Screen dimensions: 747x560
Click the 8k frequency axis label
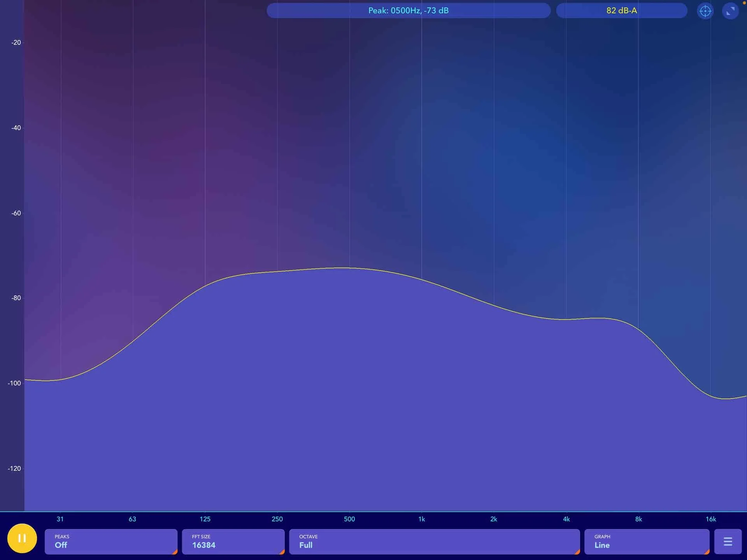point(638,519)
